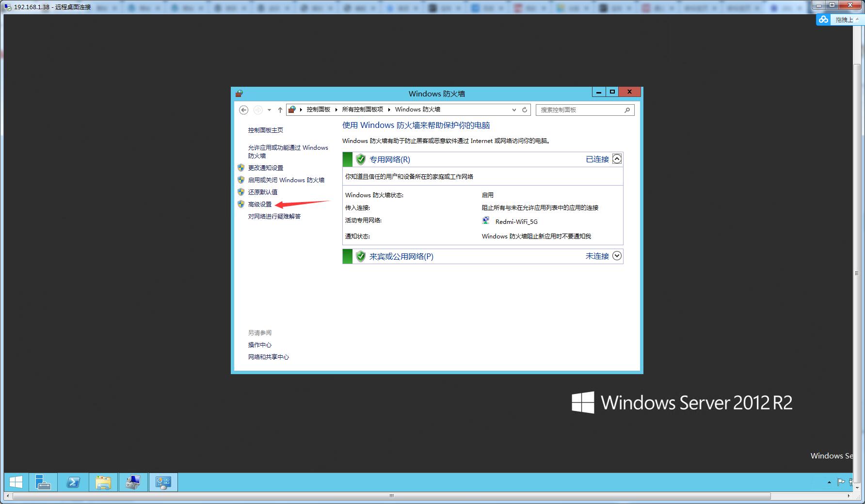Select 控制面板 in the breadcrumb path
865x504 pixels.
pos(318,110)
